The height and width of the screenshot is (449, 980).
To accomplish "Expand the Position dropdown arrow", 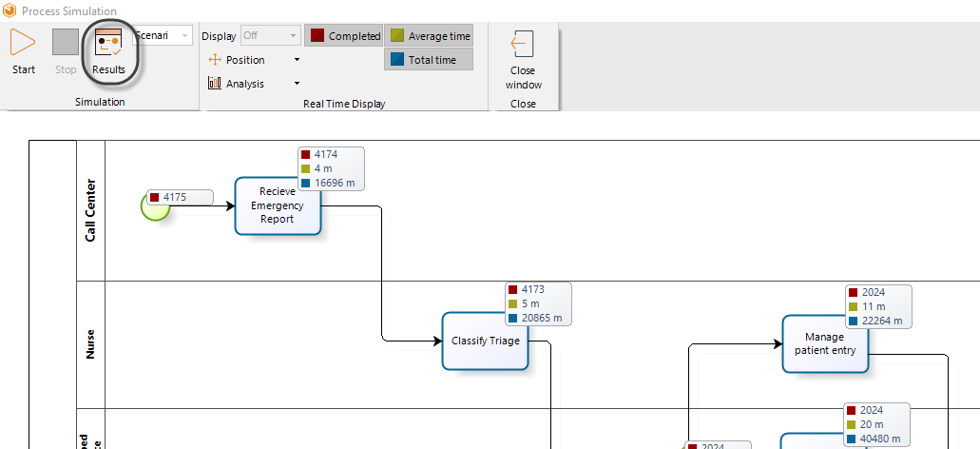I will [x=297, y=60].
